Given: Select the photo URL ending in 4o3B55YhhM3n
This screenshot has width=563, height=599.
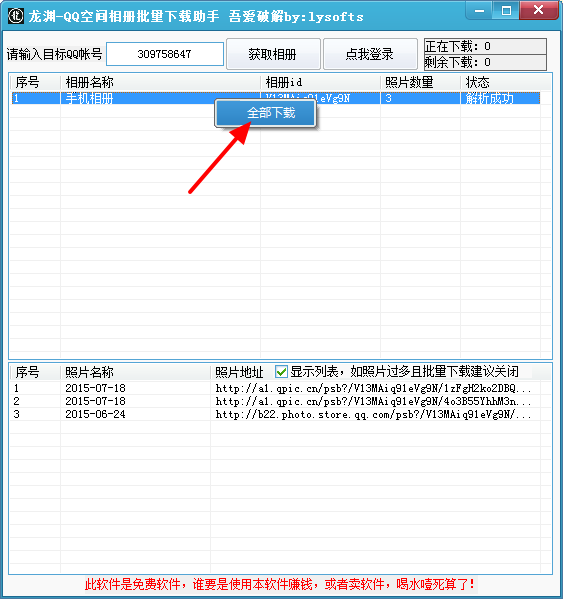Looking at the screenshot, I should [x=373, y=401].
